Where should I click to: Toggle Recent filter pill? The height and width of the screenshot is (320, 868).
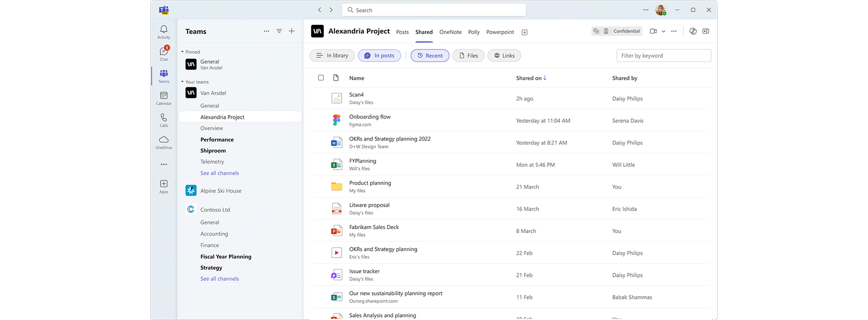[430, 55]
